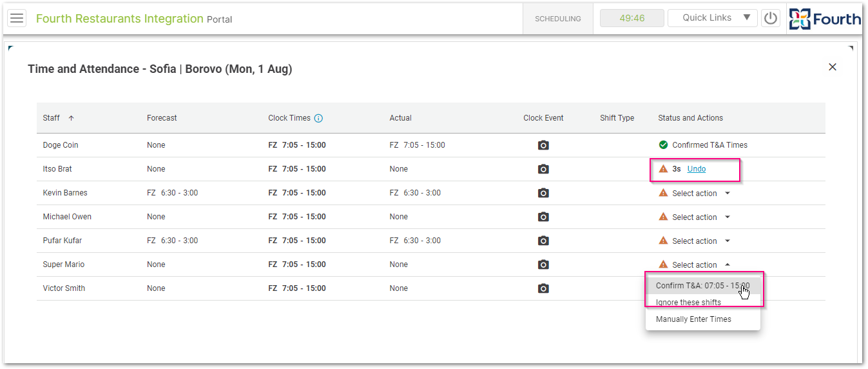The image size is (868, 369).
Task: Click the Clock Times info icon
Action: point(318,118)
